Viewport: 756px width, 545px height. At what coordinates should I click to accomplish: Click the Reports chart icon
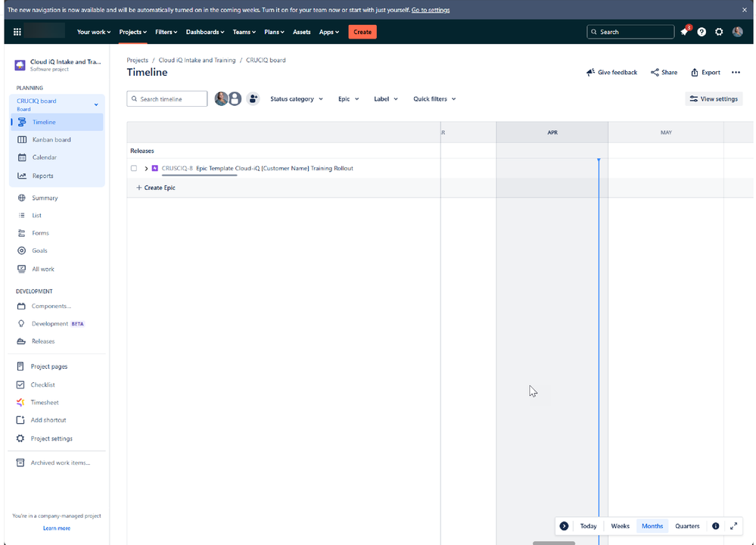(22, 176)
